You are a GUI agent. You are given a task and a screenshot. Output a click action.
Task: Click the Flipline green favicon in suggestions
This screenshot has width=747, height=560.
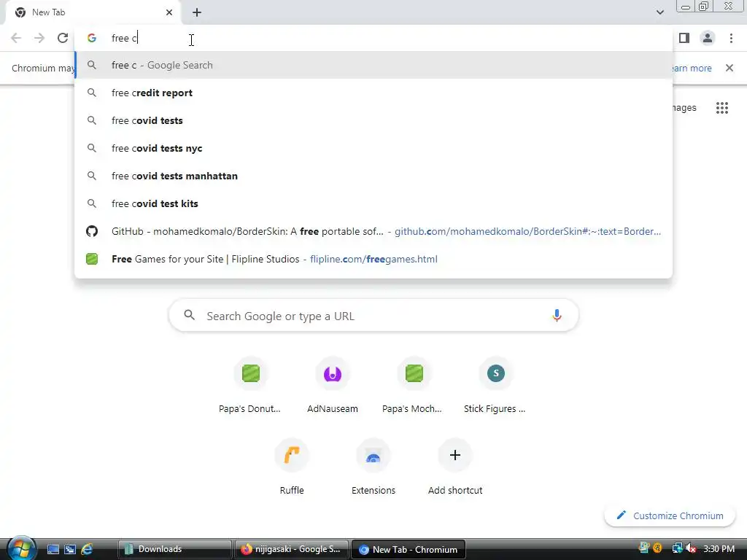tap(92, 259)
